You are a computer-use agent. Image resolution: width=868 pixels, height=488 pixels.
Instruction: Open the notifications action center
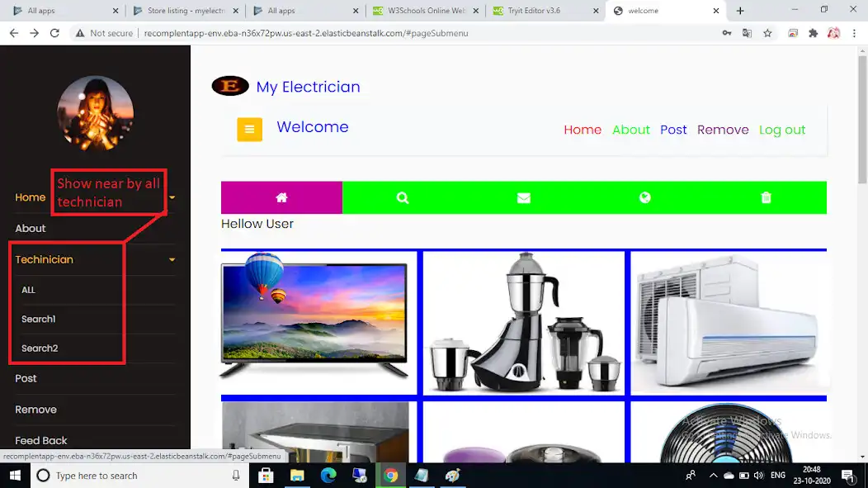[847, 476]
